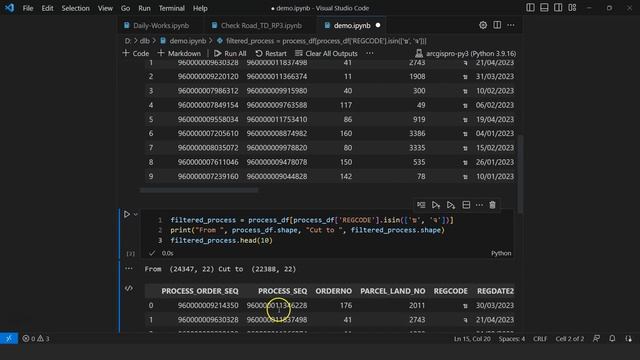Open remote window status bar icon
Screen dimensions: 640x360
[x=9, y=338]
